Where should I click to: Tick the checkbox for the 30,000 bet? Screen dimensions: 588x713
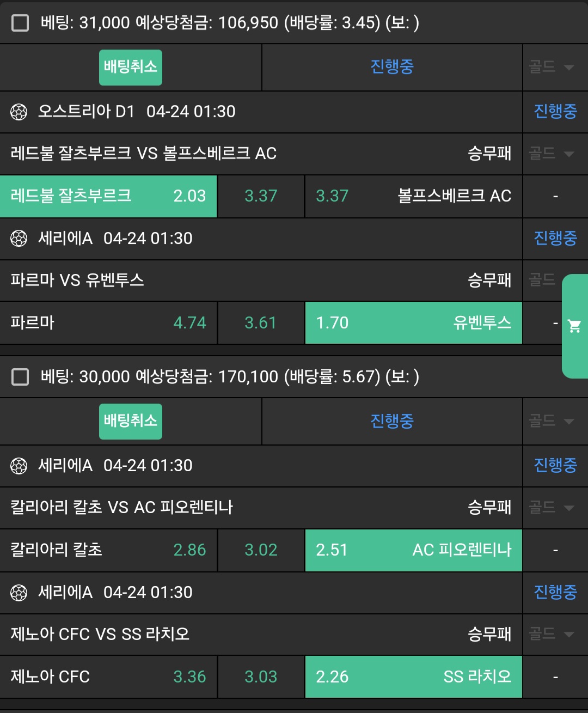[20, 377]
